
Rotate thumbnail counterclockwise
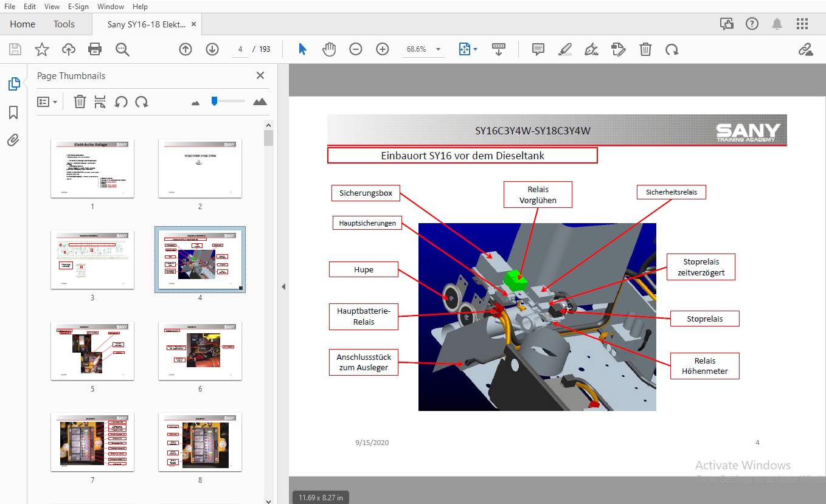121,102
